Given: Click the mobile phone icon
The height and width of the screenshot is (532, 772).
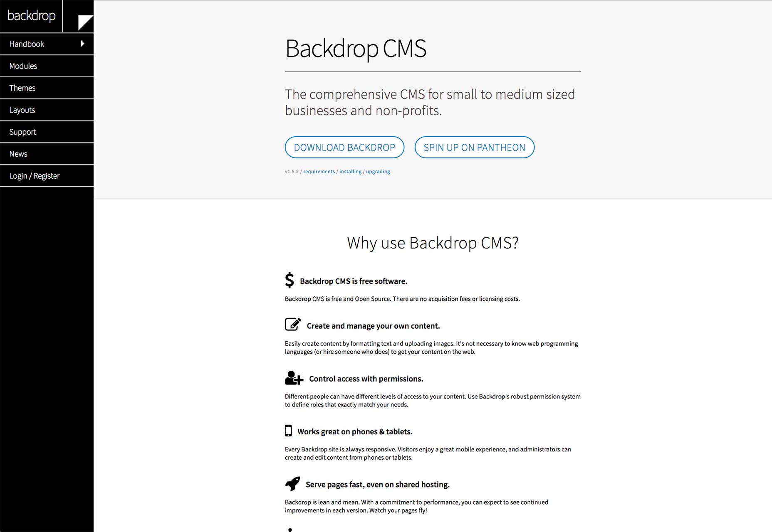Looking at the screenshot, I should pos(288,431).
